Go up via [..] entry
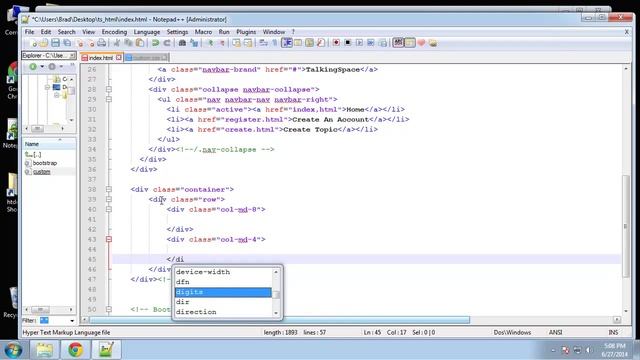 33,154
